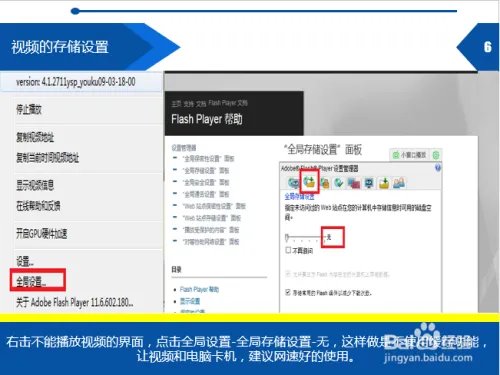Toggle the greyed-out third-party Flash content checkbox
This screenshot has width=500, height=375.
click(x=288, y=274)
